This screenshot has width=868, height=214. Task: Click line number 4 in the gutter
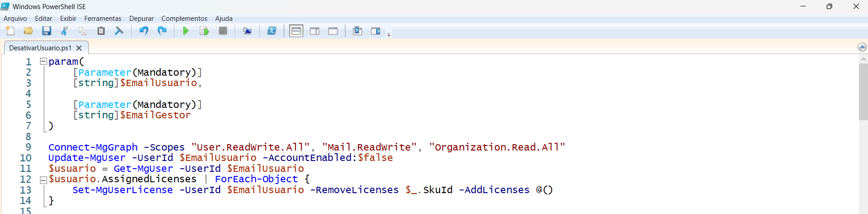(28, 94)
